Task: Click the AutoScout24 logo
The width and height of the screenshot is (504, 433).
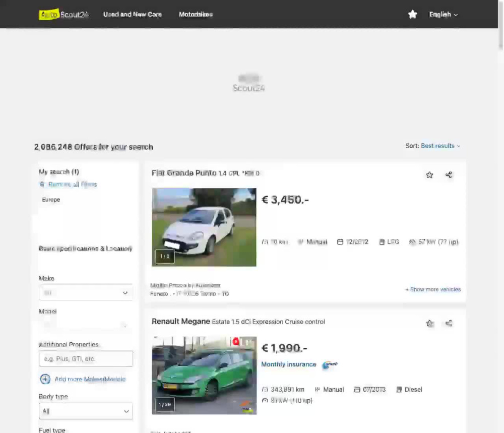Action: (x=64, y=15)
